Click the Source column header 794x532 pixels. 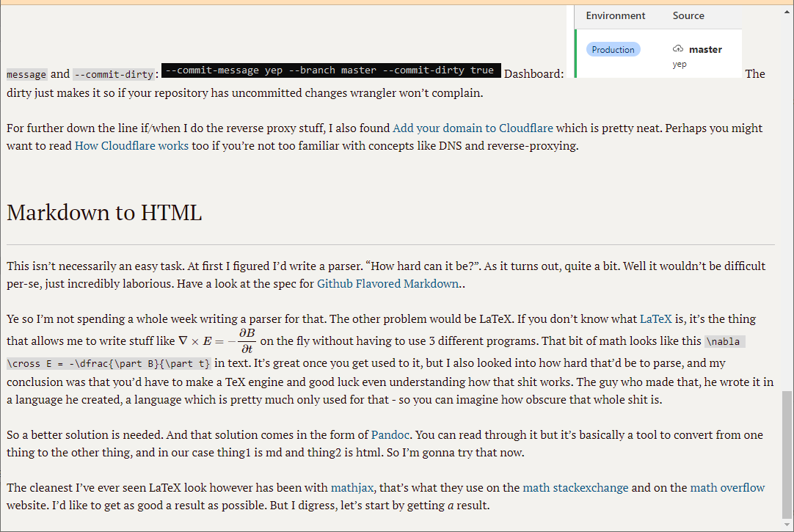coord(688,16)
